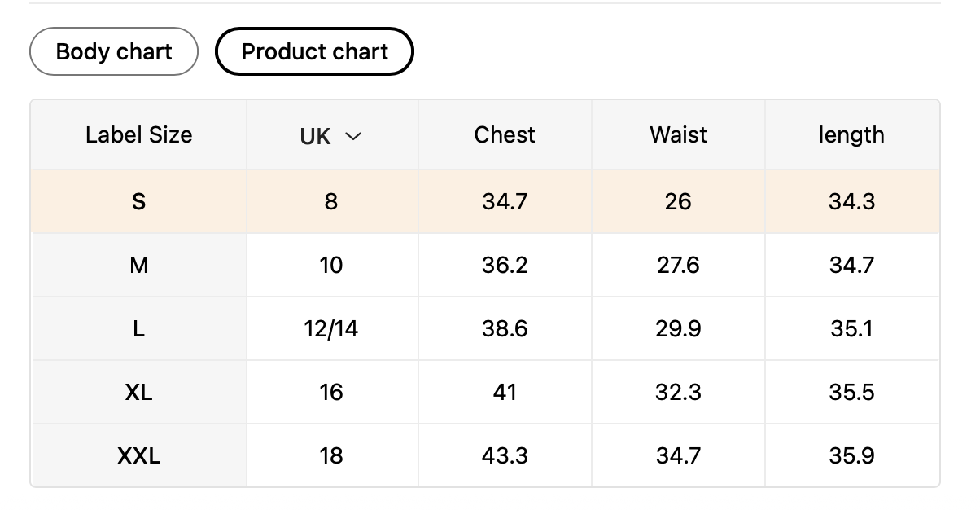The image size is (980, 510).
Task: Click the chest value 36.2 cell
Action: [x=505, y=265]
